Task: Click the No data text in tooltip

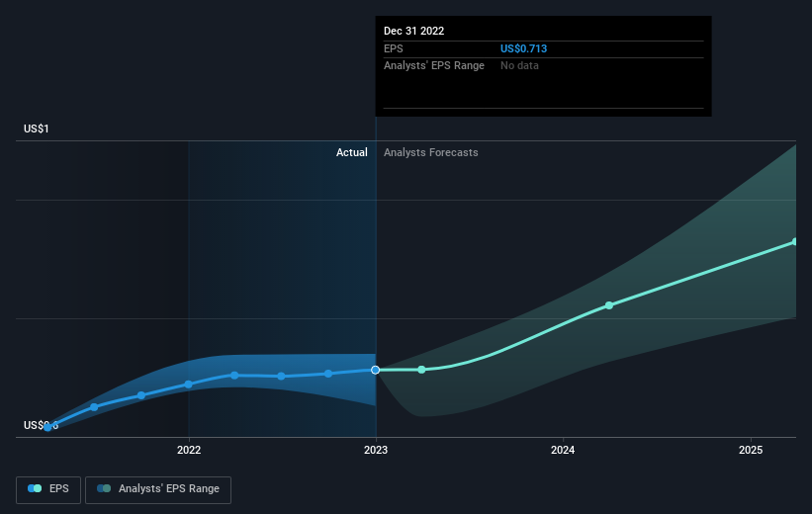Action: [x=519, y=65]
